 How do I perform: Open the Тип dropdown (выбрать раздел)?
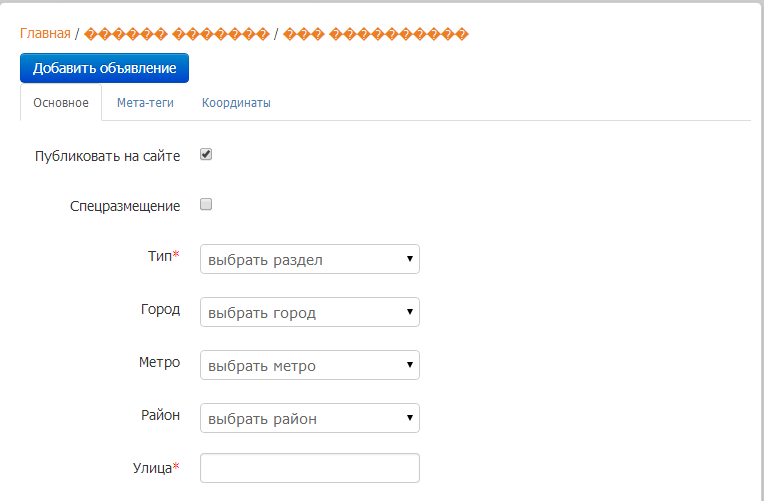pyautogui.click(x=310, y=259)
